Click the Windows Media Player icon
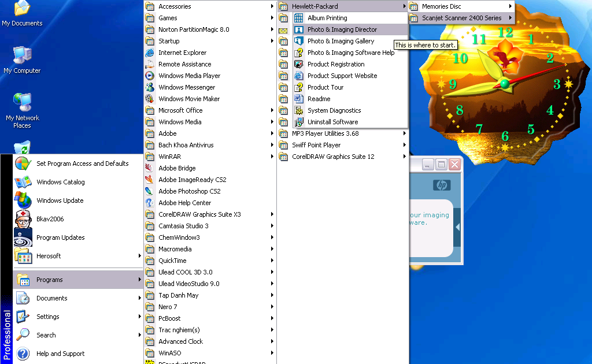 [x=150, y=76]
